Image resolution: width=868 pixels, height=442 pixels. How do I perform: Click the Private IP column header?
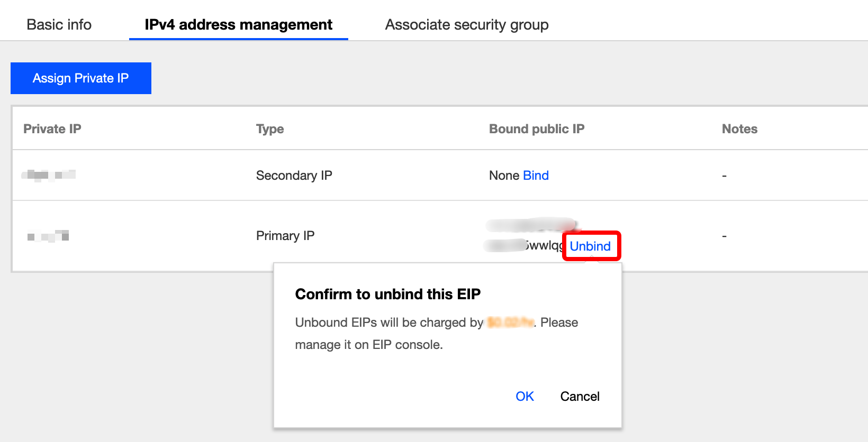pyautogui.click(x=52, y=129)
